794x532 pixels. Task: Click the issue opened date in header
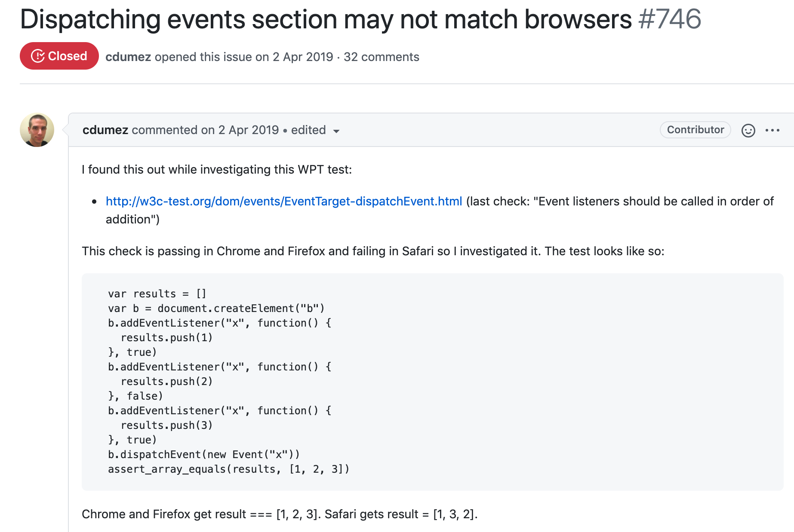(303, 57)
